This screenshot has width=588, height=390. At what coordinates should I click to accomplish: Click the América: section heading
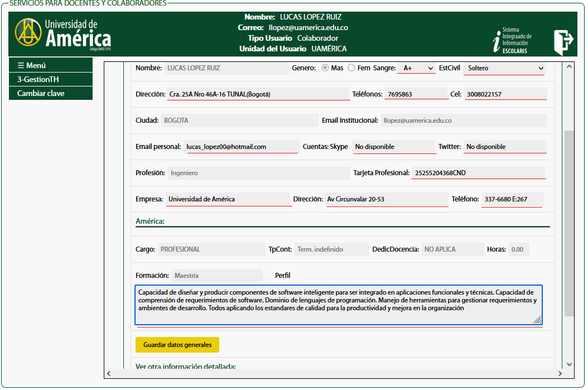(x=150, y=222)
